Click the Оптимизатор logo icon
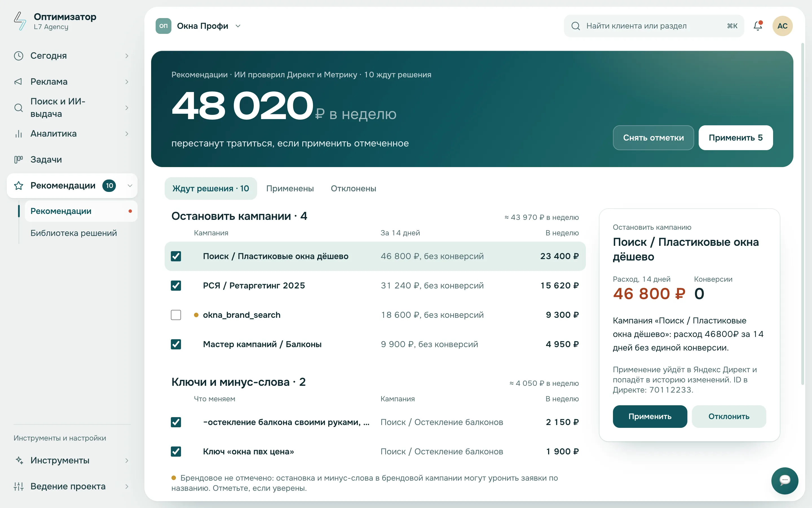The height and width of the screenshot is (508, 812). coord(20,21)
